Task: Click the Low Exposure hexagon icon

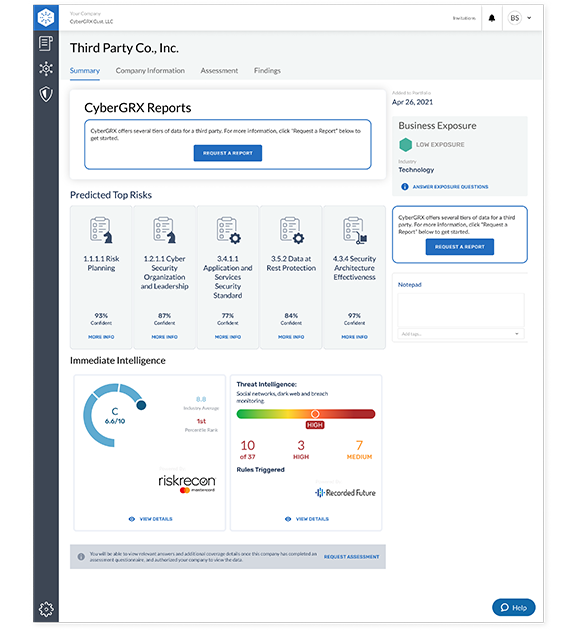Action: click(406, 145)
